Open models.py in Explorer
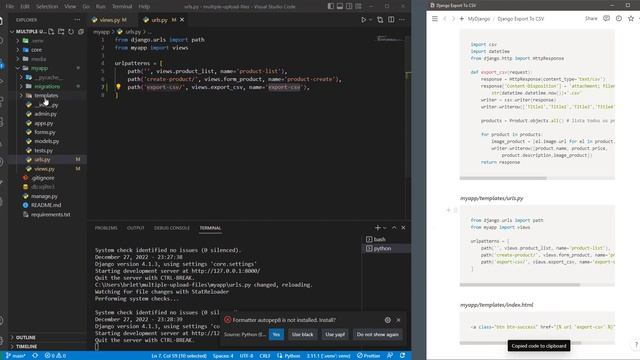640x360 pixels. click(x=47, y=141)
